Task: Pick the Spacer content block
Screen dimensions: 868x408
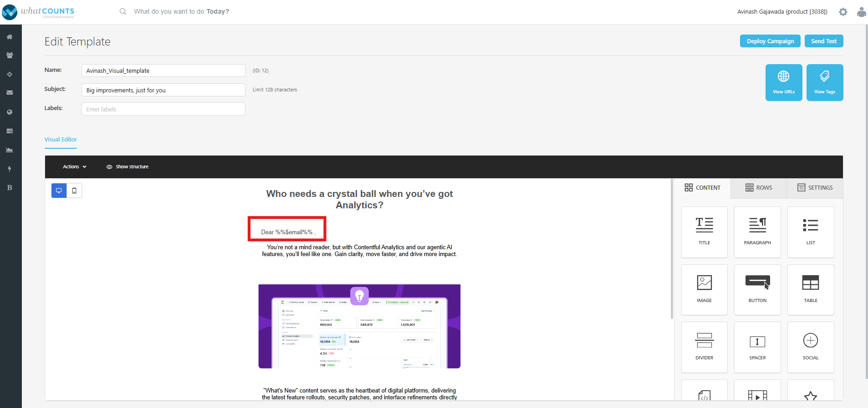Action: click(x=757, y=347)
